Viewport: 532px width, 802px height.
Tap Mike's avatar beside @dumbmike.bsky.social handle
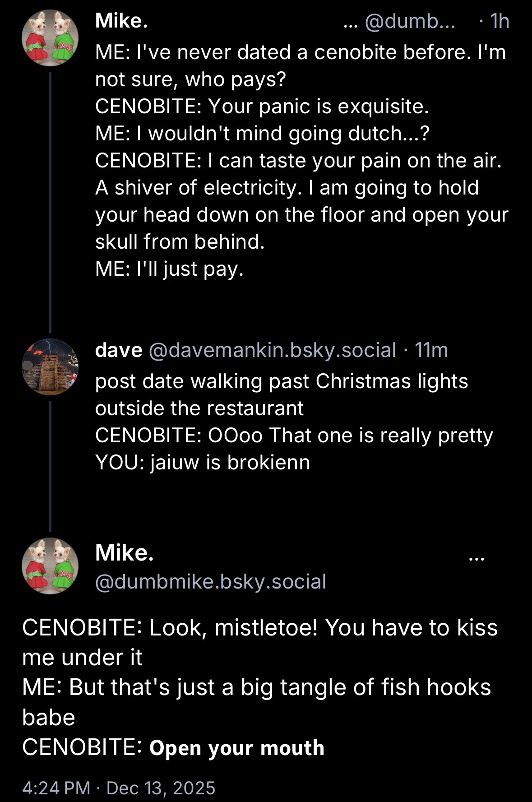[x=50, y=566]
